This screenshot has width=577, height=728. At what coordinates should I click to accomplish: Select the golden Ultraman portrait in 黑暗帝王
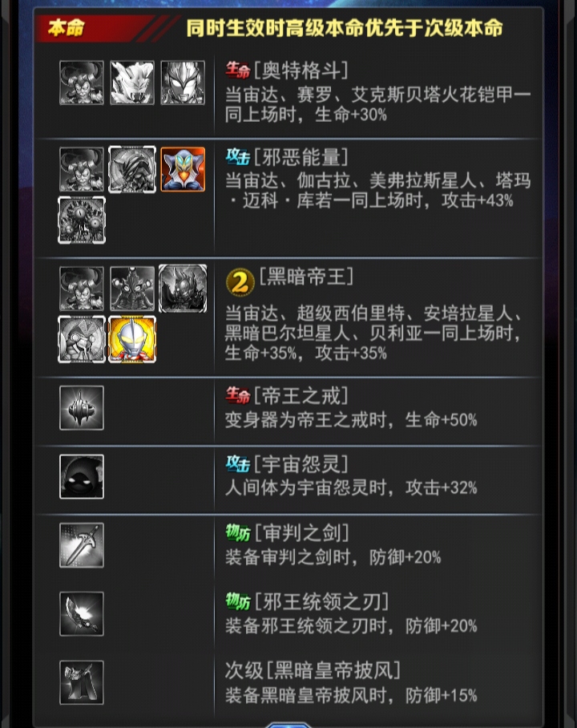click(132, 339)
